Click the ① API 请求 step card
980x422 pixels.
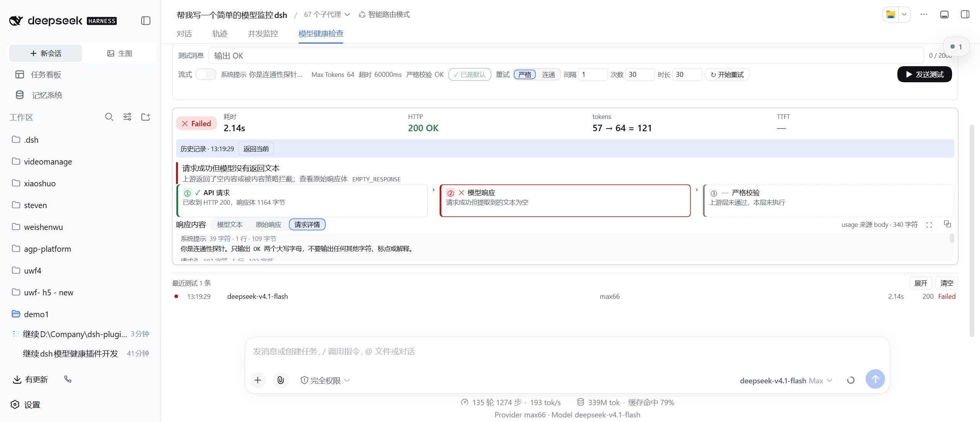pos(302,201)
